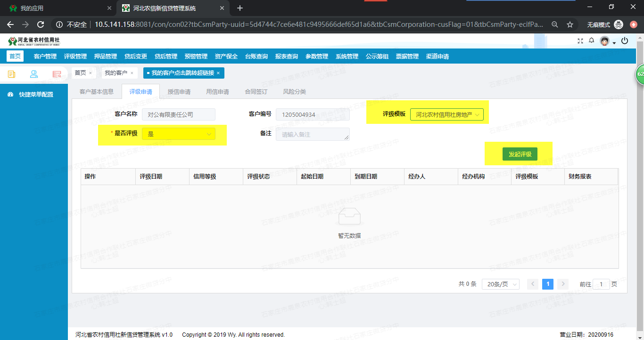
Task: Click the 备注 remark input field
Action: coord(313,134)
